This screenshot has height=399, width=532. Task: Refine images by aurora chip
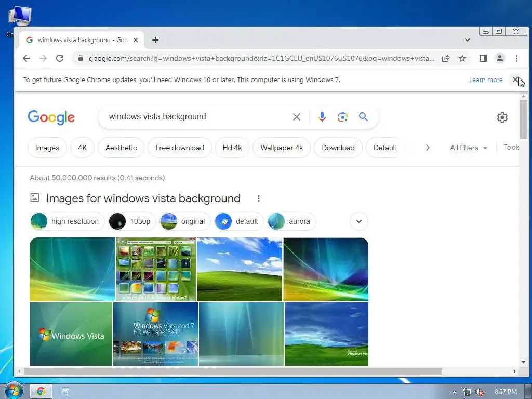pos(291,221)
